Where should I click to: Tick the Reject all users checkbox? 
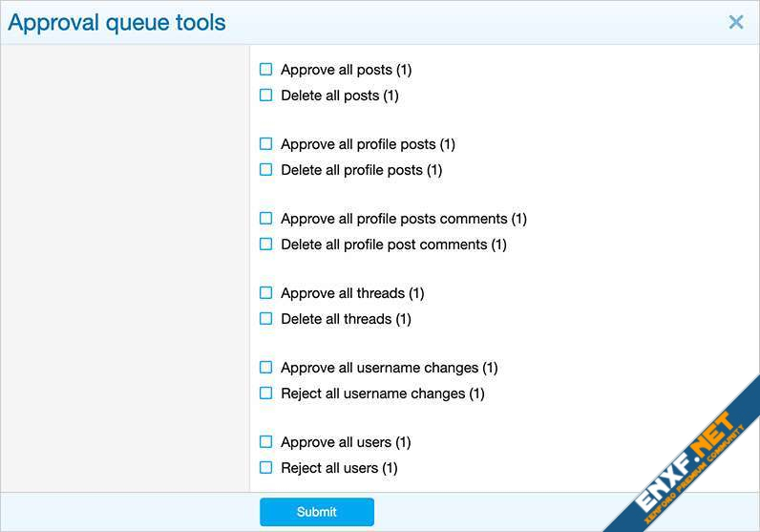[x=266, y=468]
